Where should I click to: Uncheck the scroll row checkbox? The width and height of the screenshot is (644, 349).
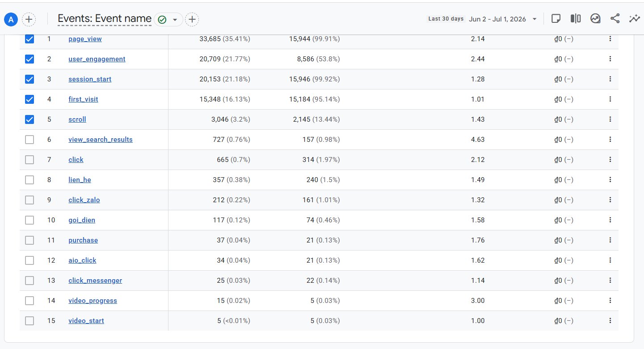[x=29, y=119]
